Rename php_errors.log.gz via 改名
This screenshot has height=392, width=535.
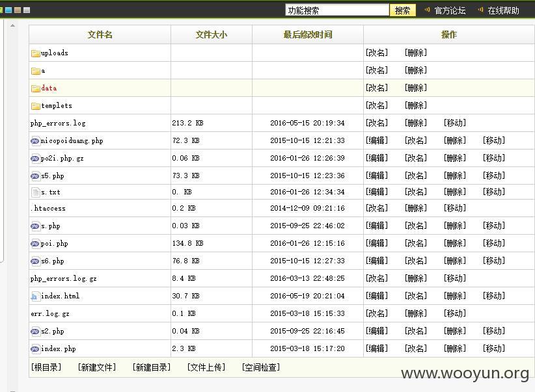tap(377, 278)
